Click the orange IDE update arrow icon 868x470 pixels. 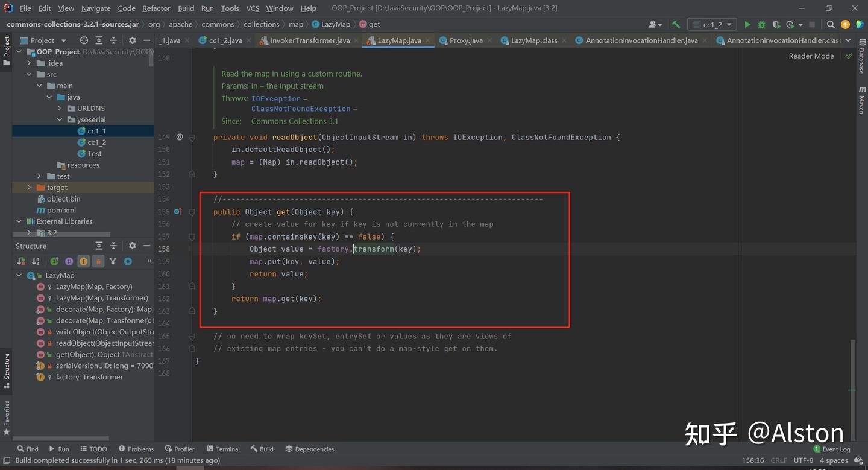point(845,25)
